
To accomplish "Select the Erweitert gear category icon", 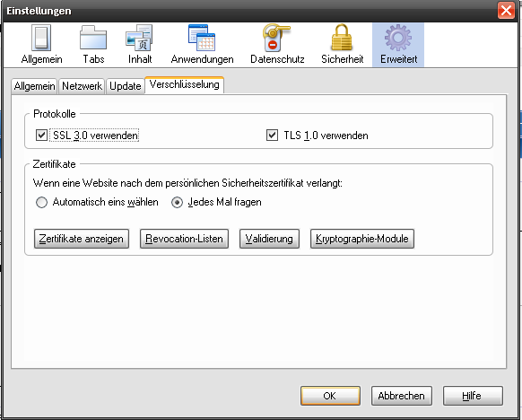I will [x=398, y=45].
